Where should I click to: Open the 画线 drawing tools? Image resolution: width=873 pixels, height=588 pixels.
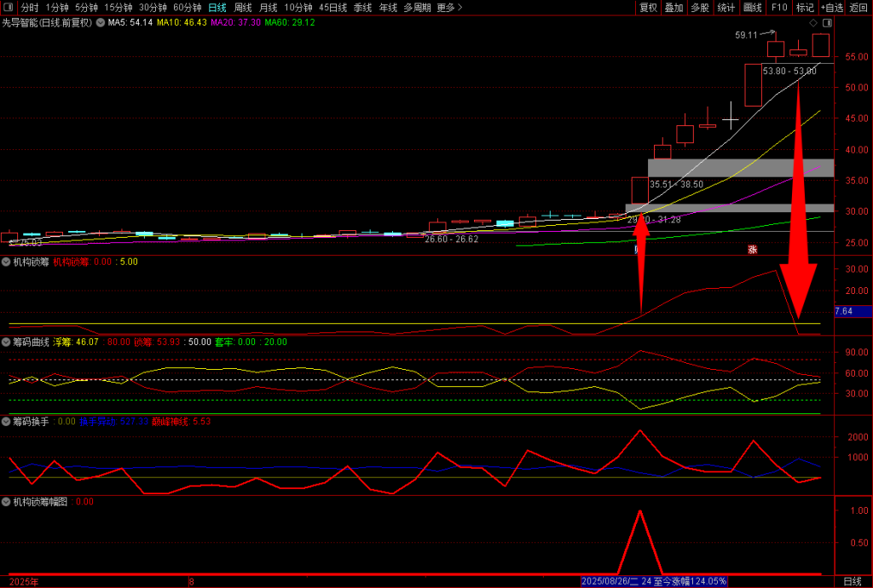point(753,8)
